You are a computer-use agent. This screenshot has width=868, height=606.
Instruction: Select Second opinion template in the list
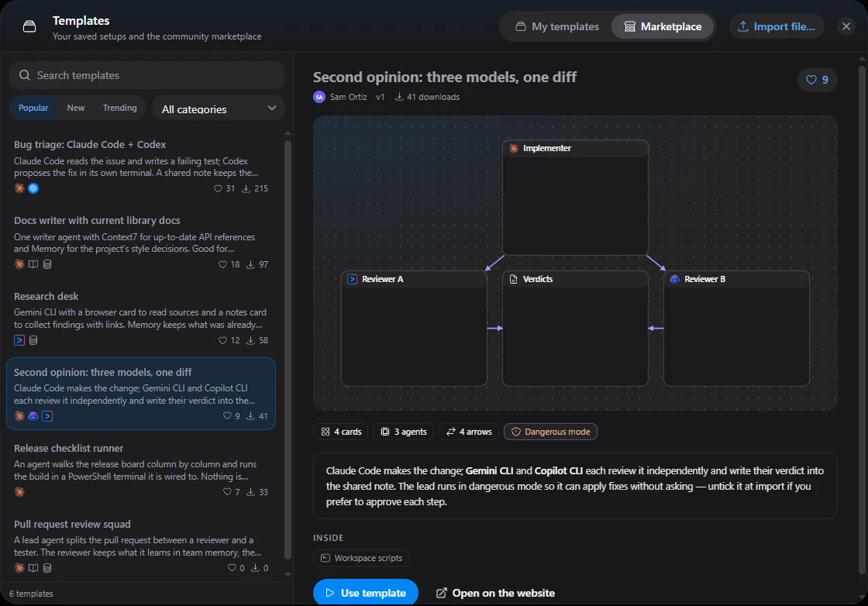pyautogui.click(x=140, y=394)
